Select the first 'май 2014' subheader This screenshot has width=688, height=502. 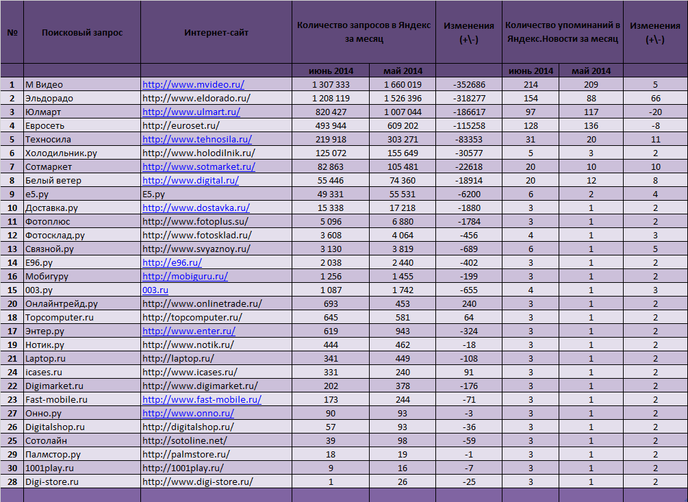pos(403,71)
